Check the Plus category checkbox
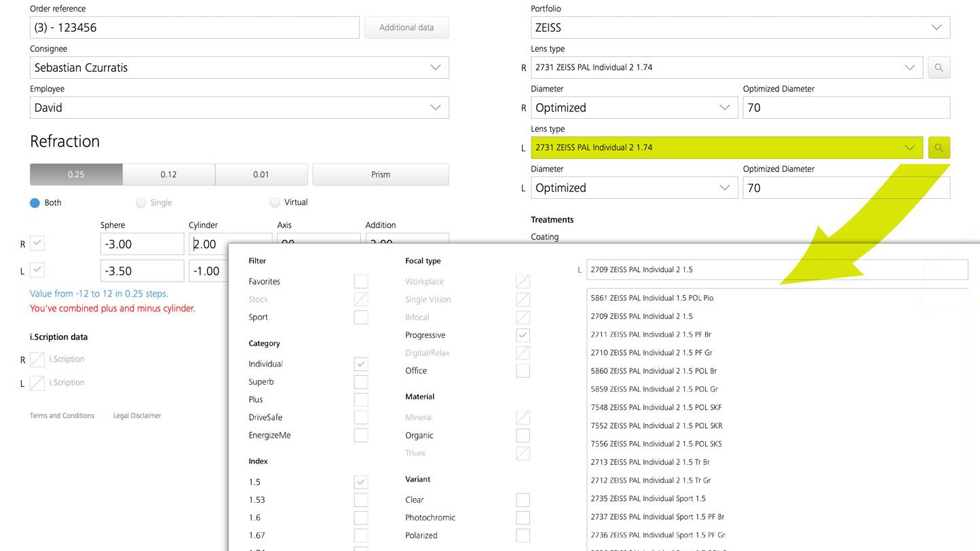The width and height of the screenshot is (980, 551). coord(361,400)
